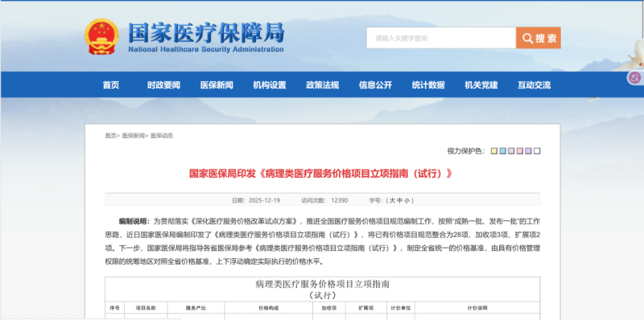
Task: Open the 政策法规 navigation menu
Action: pyautogui.click(x=323, y=85)
